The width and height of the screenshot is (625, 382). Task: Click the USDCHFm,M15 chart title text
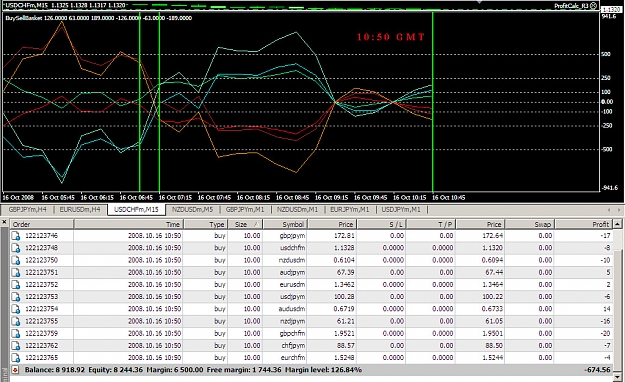tap(65, 5)
